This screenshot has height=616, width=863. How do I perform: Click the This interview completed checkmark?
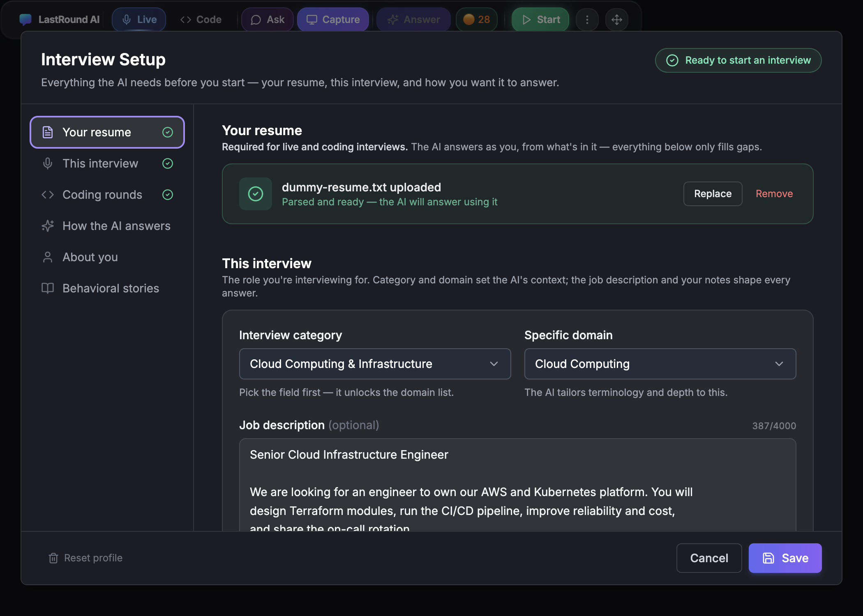tap(168, 163)
